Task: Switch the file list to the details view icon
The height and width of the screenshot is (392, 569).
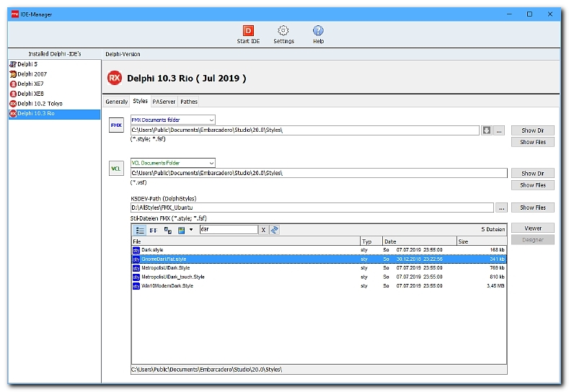Action: (140, 230)
